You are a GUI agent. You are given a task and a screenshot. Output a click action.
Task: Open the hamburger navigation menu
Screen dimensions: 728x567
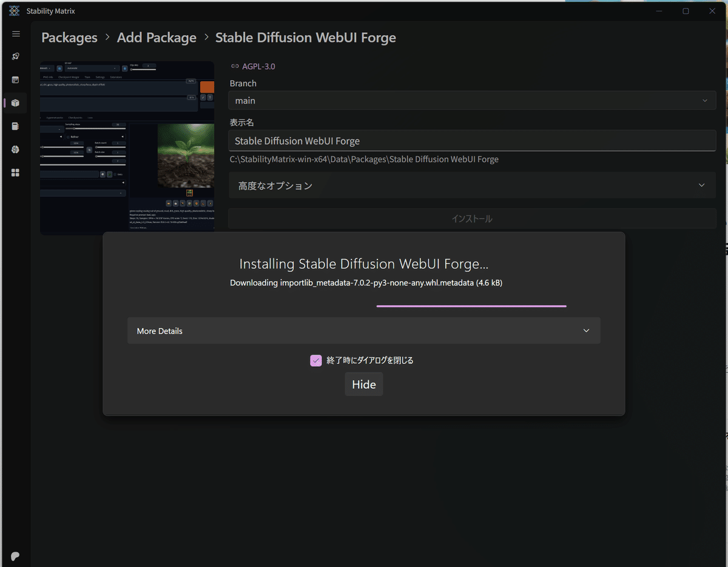tap(16, 34)
